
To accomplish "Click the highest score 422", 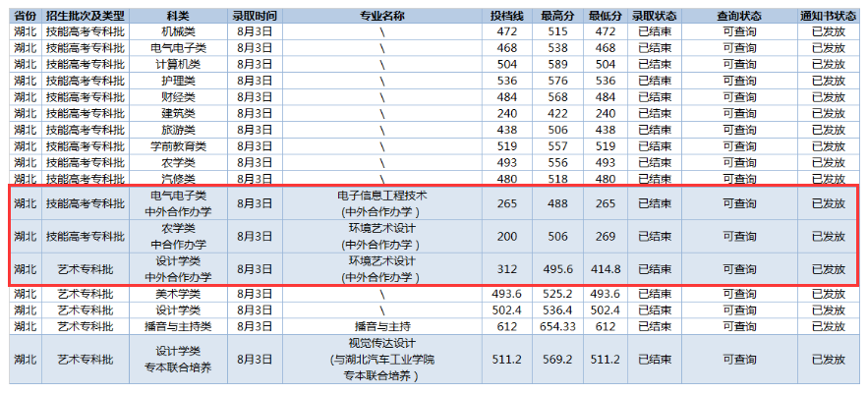I will pos(557,113).
